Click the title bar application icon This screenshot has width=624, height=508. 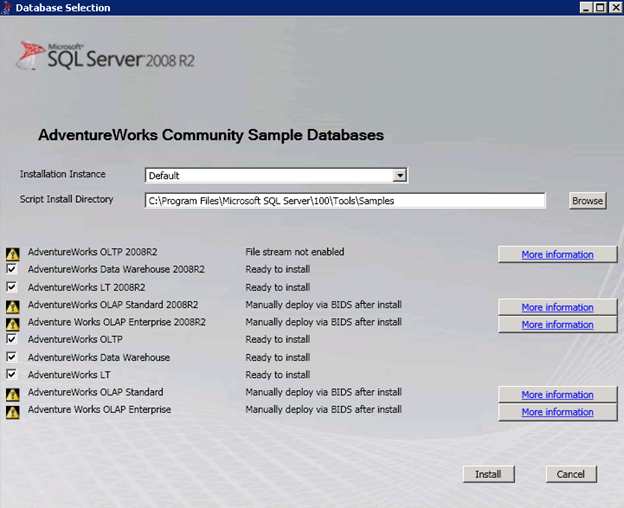7,8
